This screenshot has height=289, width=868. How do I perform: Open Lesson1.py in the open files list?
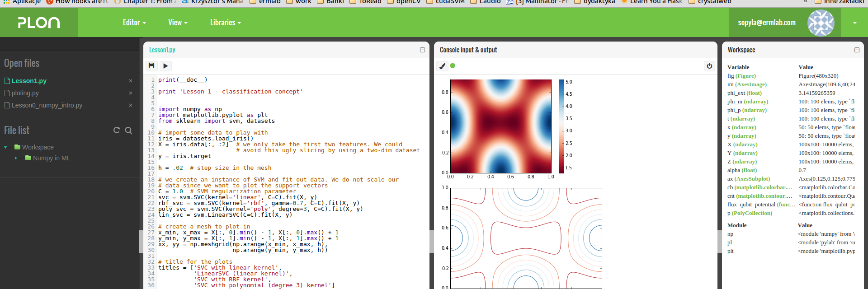pyautogui.click(x=29, y=81)
